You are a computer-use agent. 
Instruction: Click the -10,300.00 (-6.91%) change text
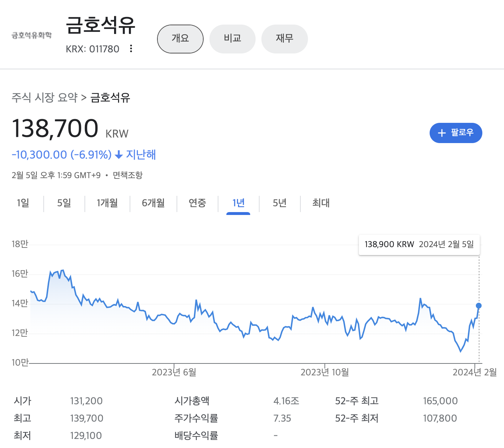coord(62,155)
